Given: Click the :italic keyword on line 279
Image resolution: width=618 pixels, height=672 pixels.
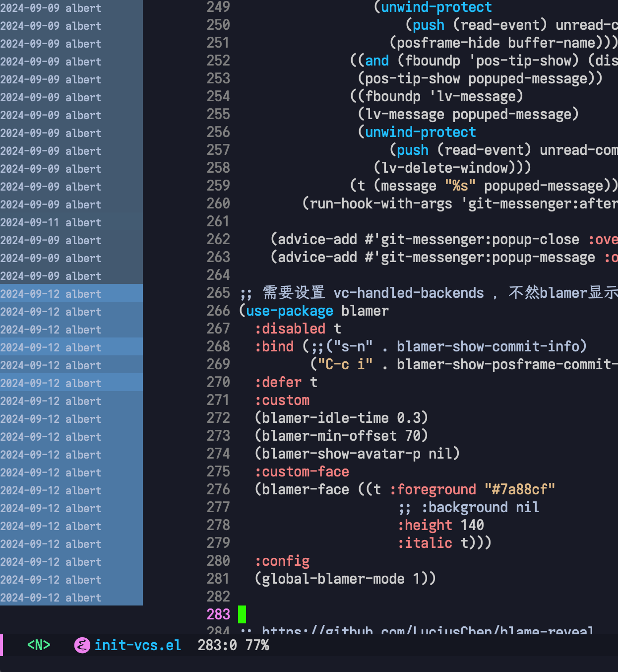Looking at the screenshot, I should pos(425,543).
